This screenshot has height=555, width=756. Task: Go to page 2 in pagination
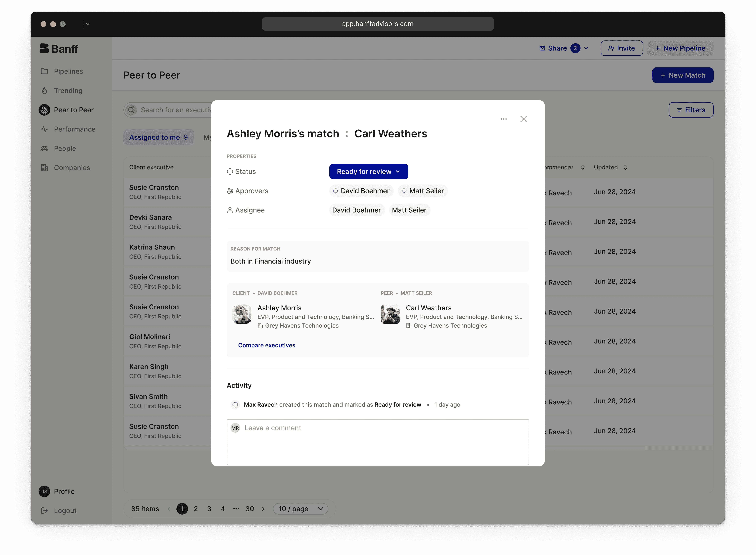(196, 509)
